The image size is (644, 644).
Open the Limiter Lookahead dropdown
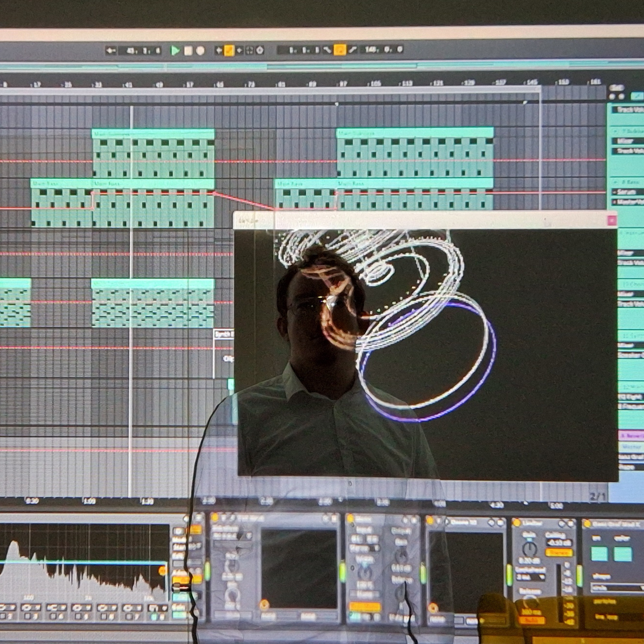tap(529, 577)
